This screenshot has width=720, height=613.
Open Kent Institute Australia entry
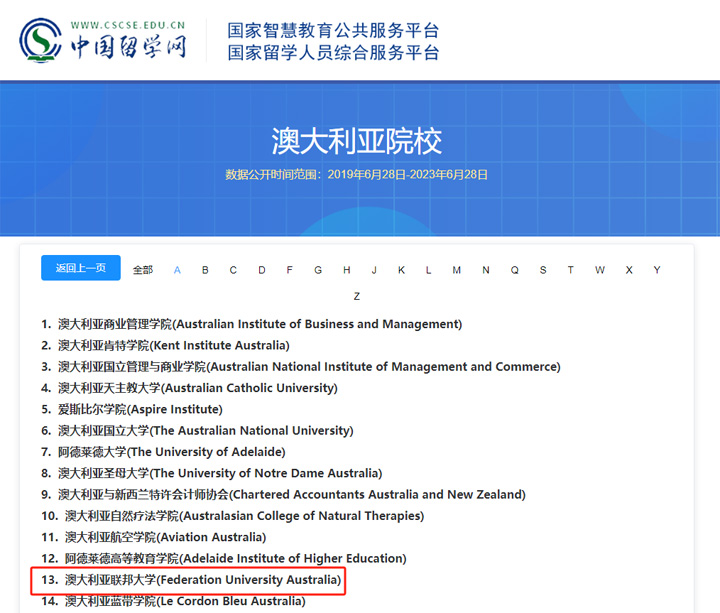pyautogui.click(x=165, y=345)
